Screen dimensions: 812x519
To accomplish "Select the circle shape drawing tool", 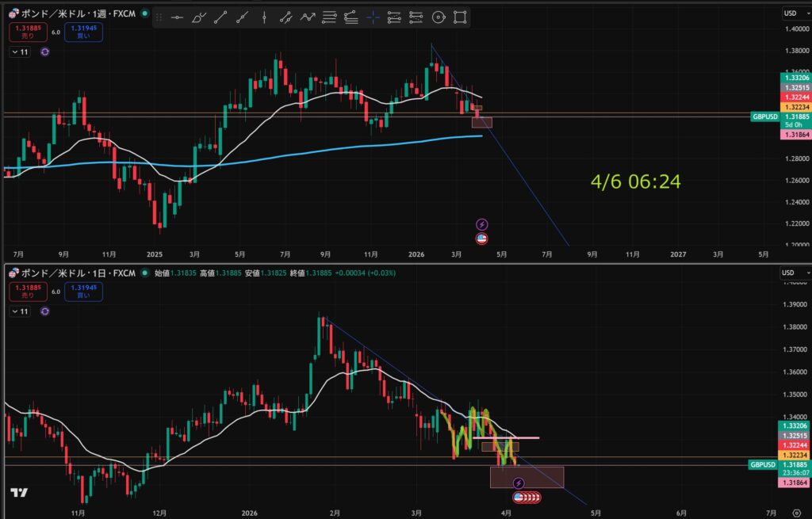I will tap(438, 17).
